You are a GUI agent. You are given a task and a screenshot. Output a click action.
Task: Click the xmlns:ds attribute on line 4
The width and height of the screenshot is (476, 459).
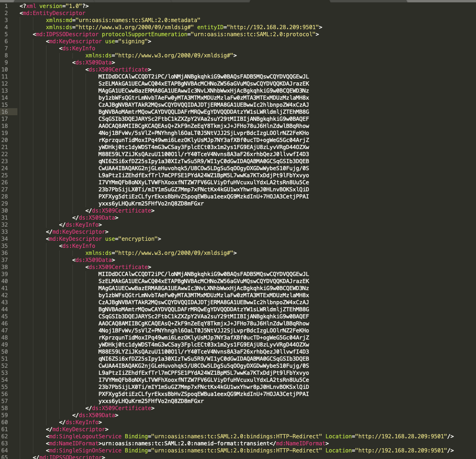pos(120,27)
